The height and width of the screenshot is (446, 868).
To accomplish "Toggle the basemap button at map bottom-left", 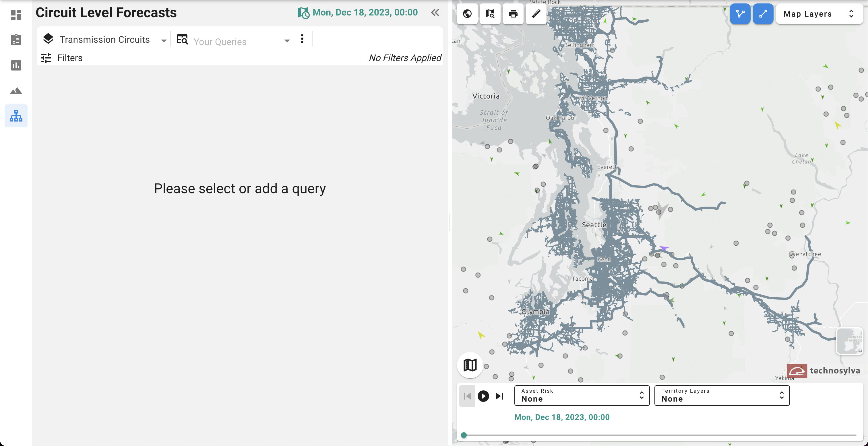I will click(x=470, y=365).
